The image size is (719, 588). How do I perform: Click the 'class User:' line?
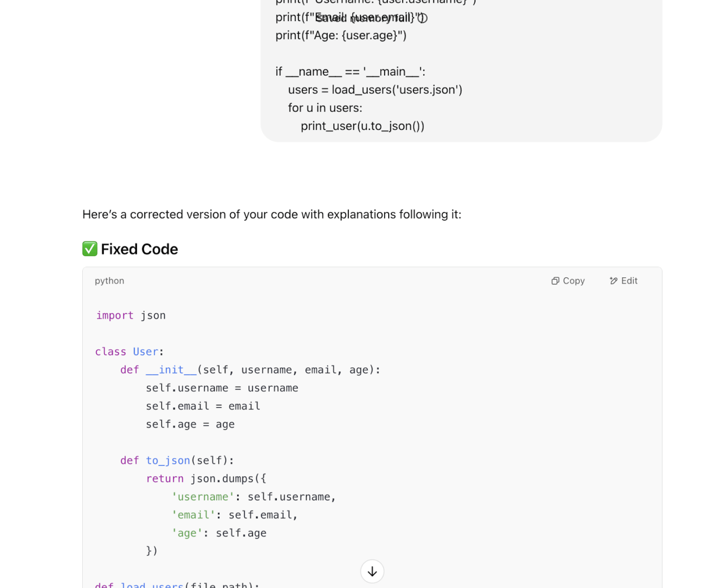(x=129, y=352)
